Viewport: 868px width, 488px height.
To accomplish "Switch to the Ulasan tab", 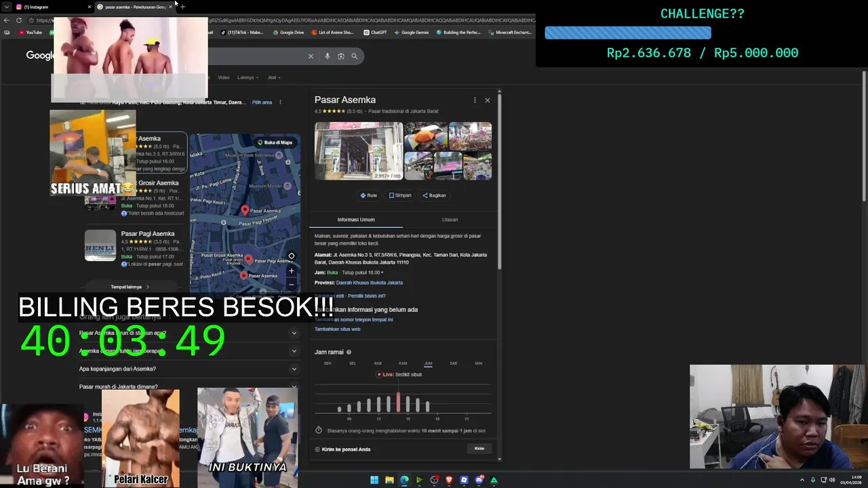I will coord(450,220).
